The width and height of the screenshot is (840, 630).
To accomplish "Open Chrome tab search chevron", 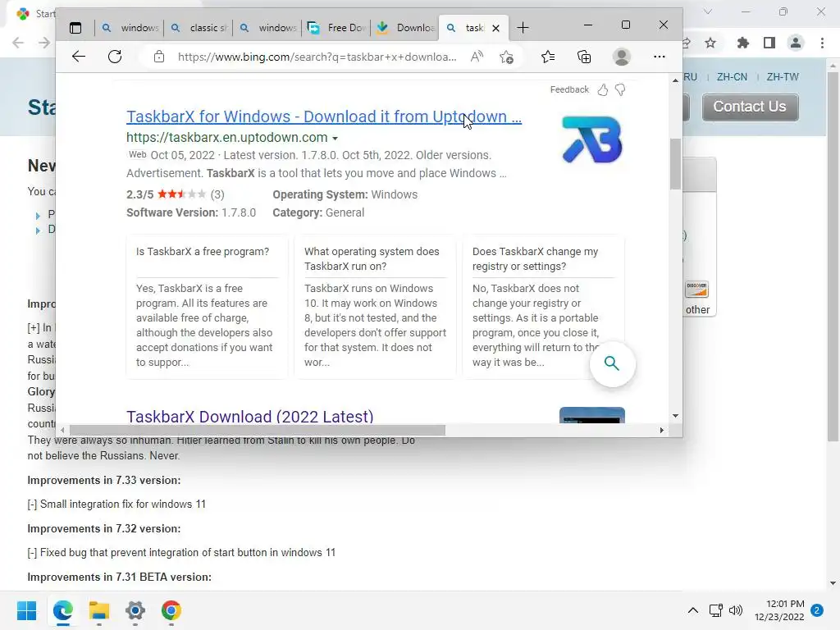I will click(708, 11).
